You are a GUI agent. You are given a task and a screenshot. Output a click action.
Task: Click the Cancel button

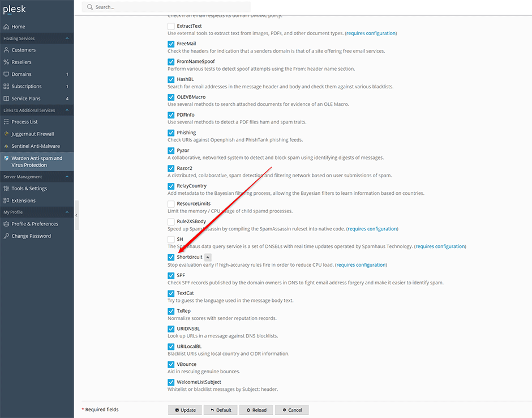292,410
